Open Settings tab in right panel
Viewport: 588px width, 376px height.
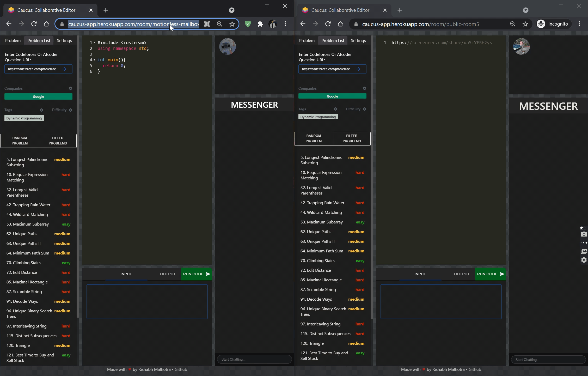coord(358,40)
